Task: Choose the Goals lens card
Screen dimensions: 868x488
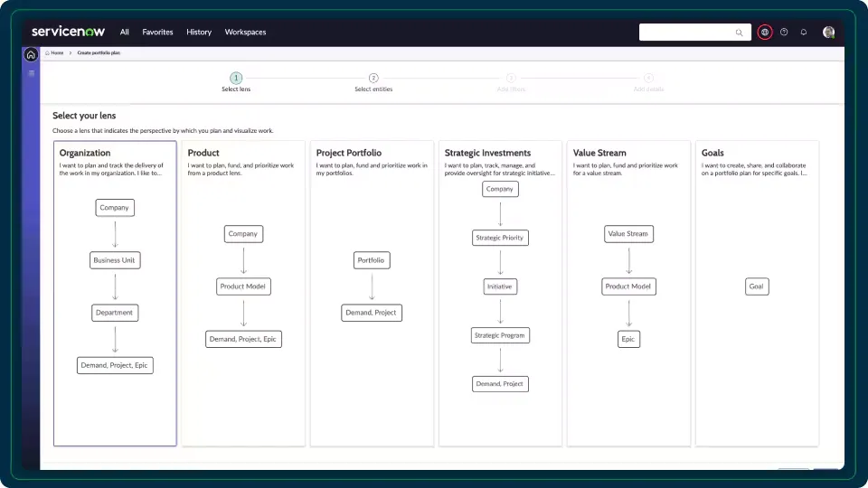Action: [758, 293]
